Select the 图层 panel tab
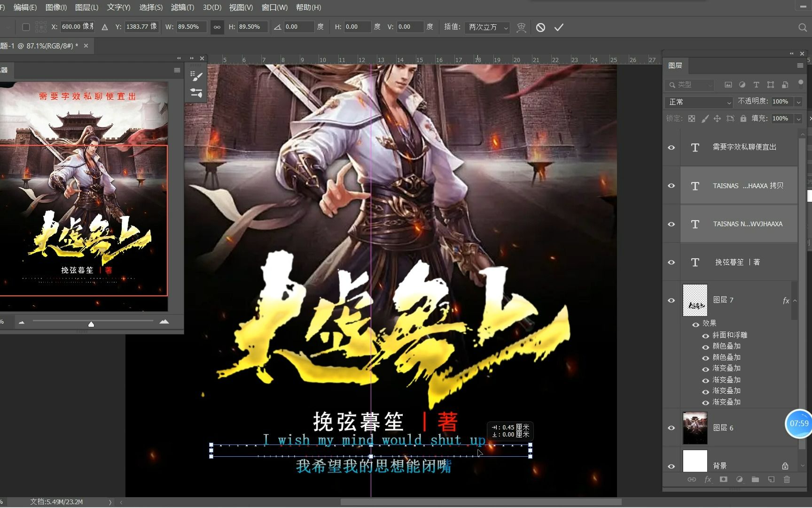 pyautogui.click(x=675, y=65)
